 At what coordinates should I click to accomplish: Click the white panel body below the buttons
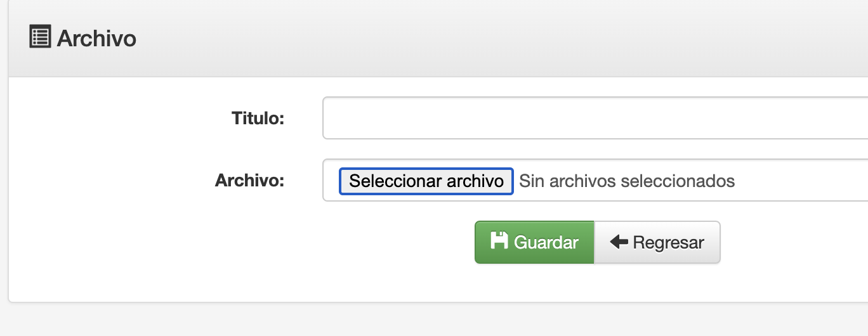[x=254, y=279]
